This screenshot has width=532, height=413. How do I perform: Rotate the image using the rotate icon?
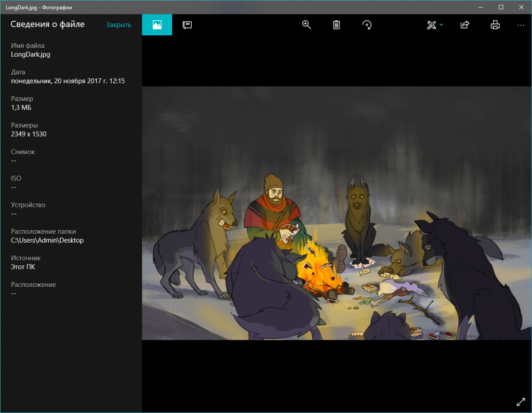coord(367,25)
